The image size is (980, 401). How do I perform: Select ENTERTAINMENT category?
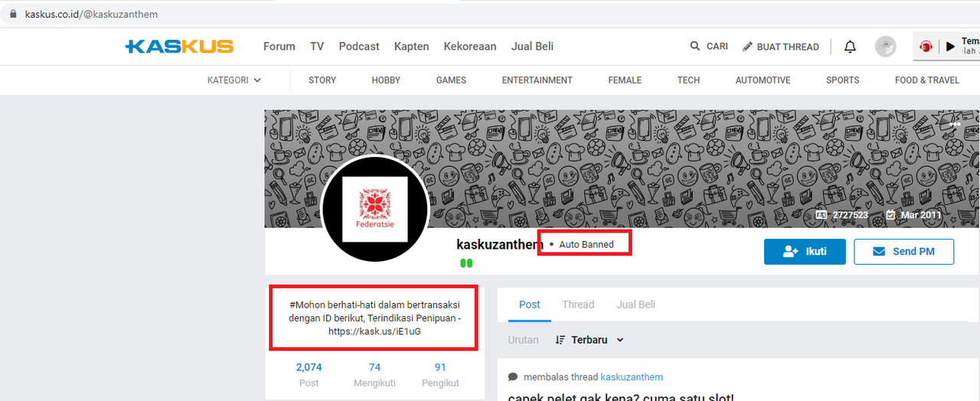pyautogui.click(x=537, y=80)
